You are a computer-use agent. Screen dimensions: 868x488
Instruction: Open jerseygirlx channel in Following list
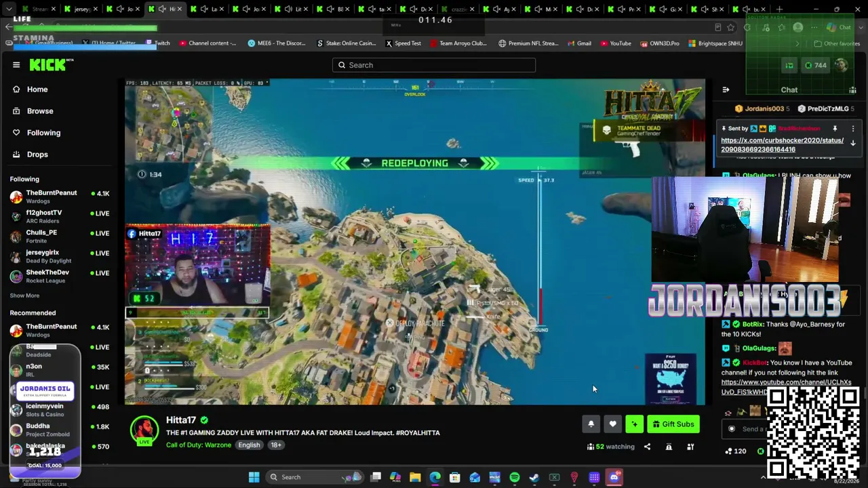tap(60, 256)
